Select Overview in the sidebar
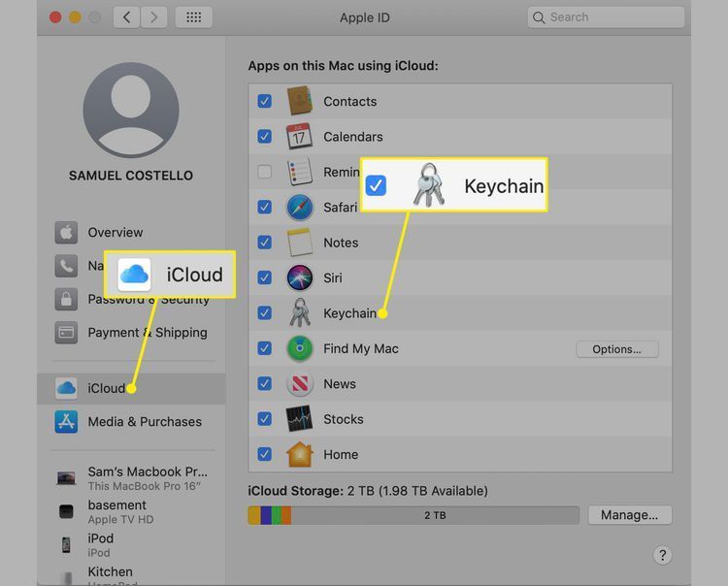The image size is (728, 586). click(115, 233)
